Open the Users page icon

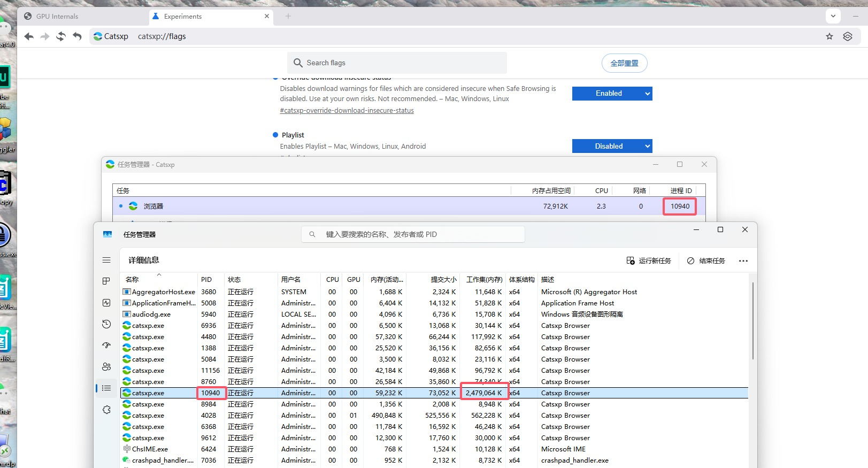(x=106, y=367)
